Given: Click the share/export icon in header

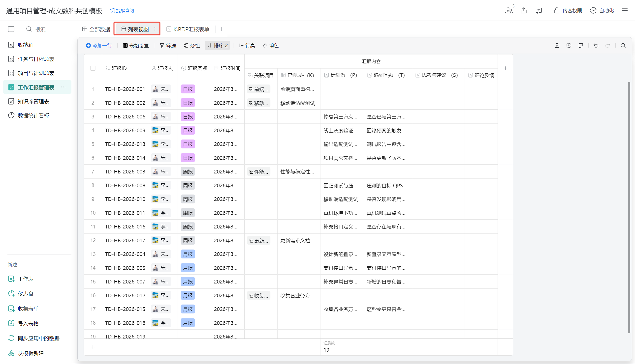Looking at the screenshot, I should [x=524, y=10].
